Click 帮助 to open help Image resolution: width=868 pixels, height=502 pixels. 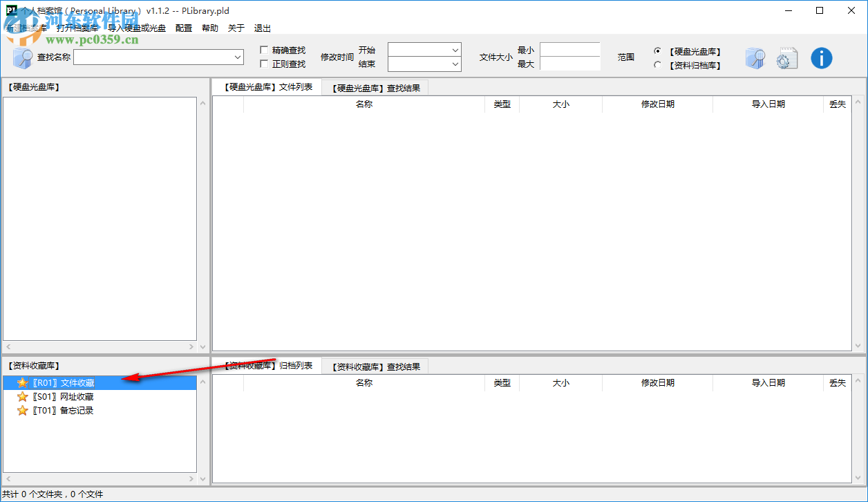point(210,28)
